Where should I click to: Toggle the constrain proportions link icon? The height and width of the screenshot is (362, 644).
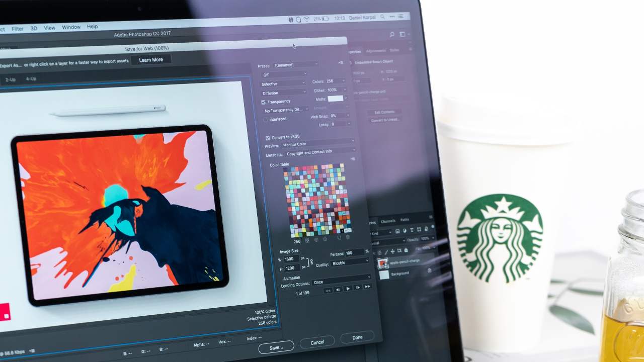coord(312,261)
